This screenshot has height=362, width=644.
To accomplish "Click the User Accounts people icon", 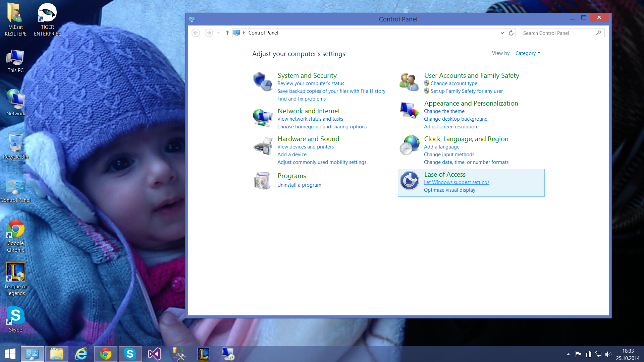I will point(409,81).
